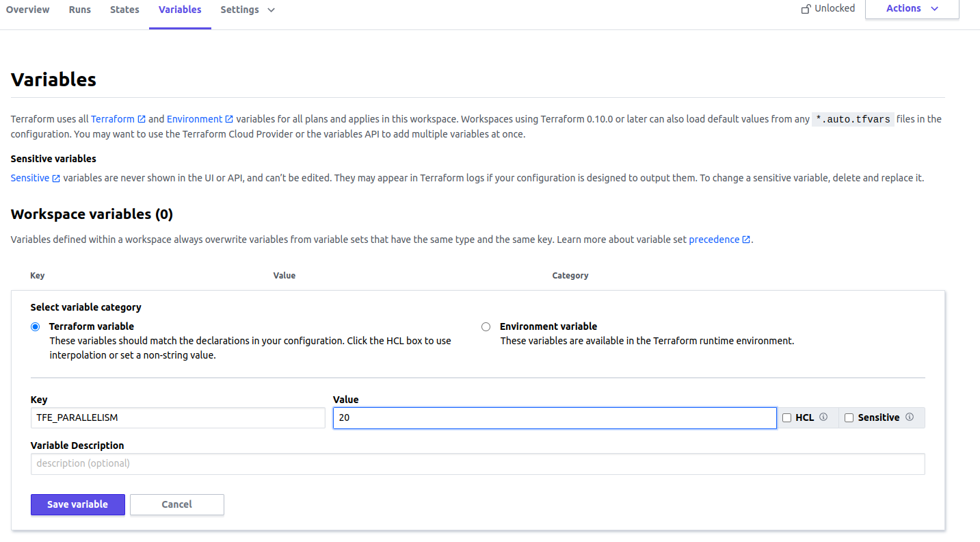This screenshot has width=980, height=542.
Task: Switch to the Runs tab
Action: click(x=79, y=10)
